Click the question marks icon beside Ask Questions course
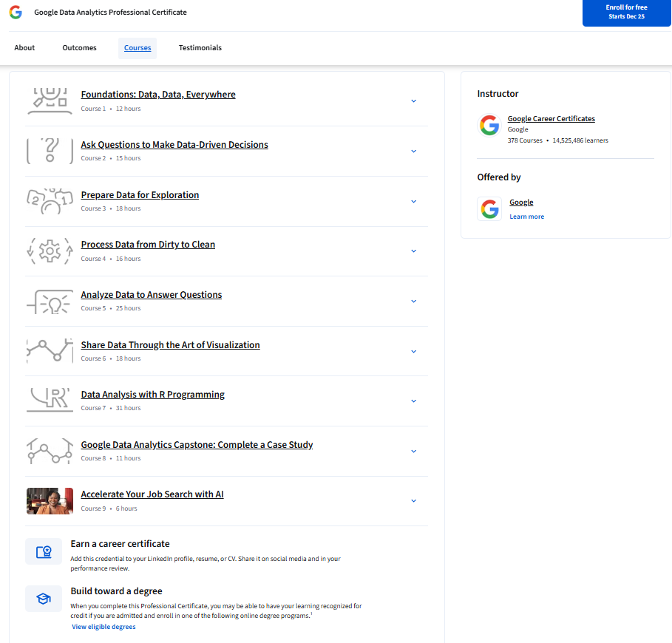 pyautogui.click(x=50, y=151)
